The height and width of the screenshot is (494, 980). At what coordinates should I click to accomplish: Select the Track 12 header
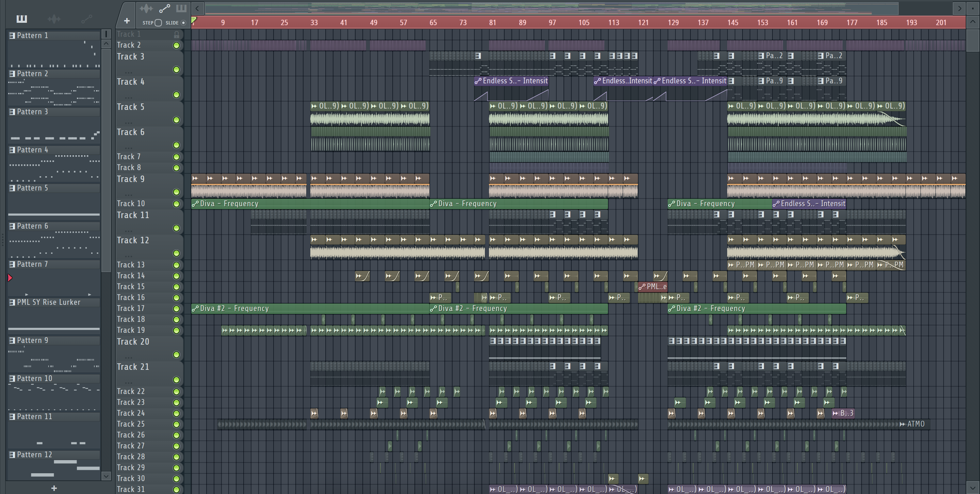pyautogui.click(x=149, y=247)
